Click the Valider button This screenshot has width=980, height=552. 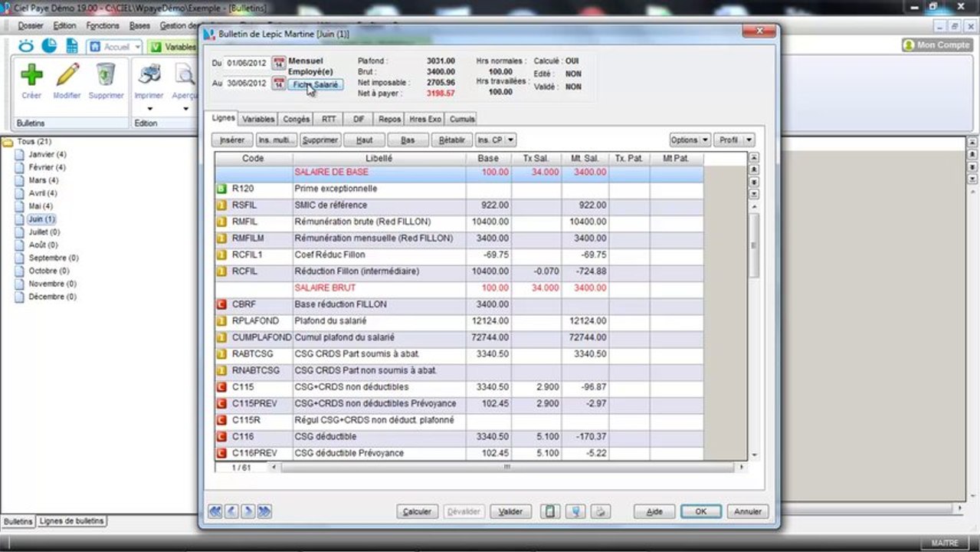point(510,511)
